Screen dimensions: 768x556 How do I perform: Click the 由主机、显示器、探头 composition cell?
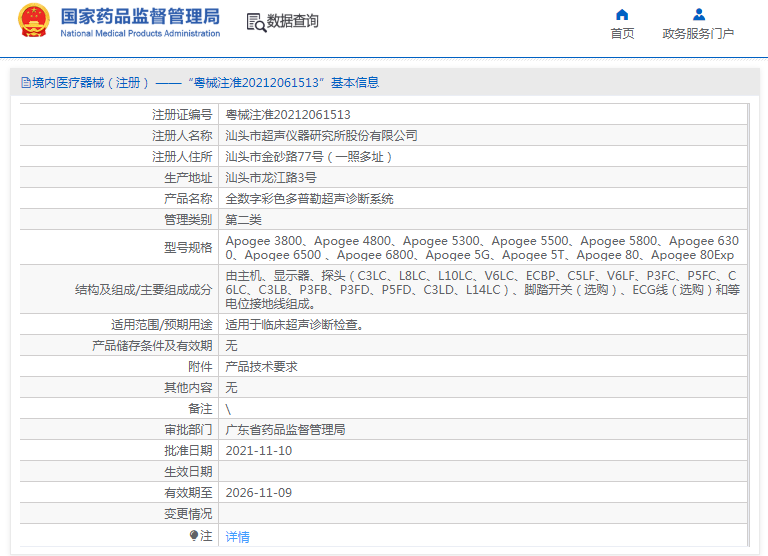(482, 290)
